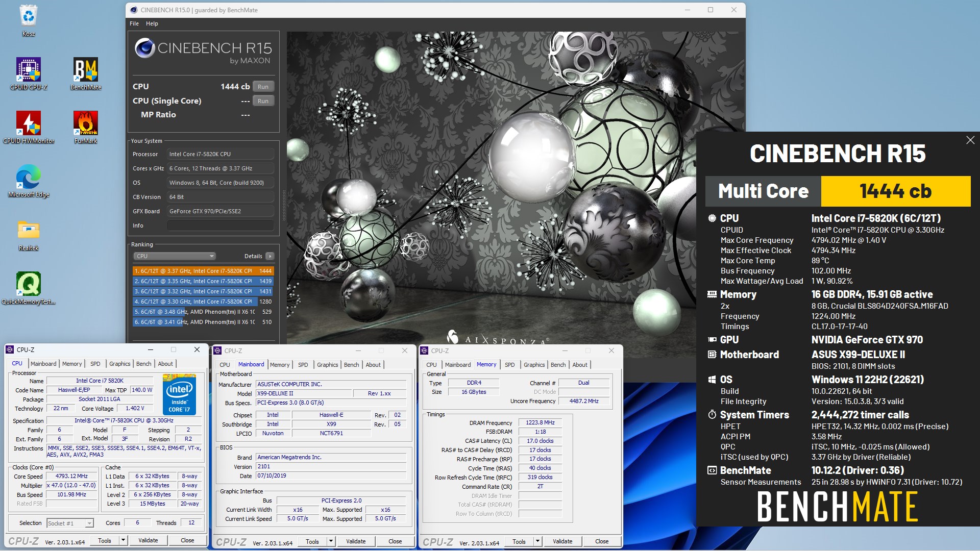Select Memory tab in first CPU-Z window
The width and height of the screenshot is (980, 551).
pos(72,364)
